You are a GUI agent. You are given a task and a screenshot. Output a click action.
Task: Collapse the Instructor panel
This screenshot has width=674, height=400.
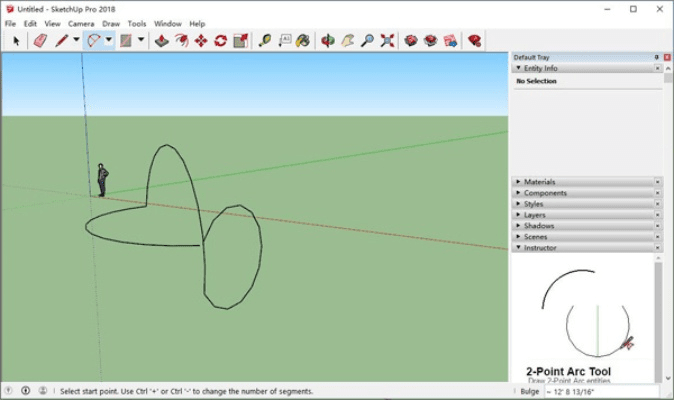[518, 247]
